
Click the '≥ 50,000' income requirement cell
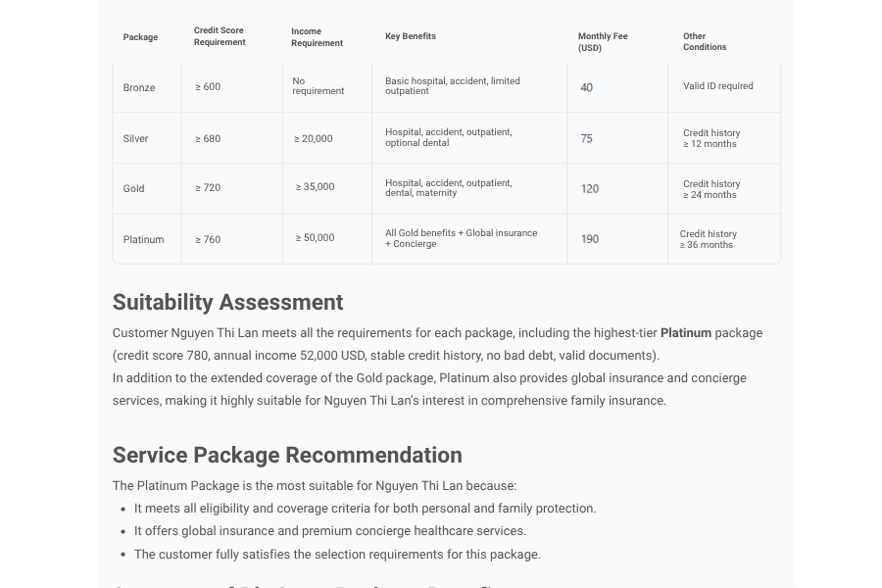[x=316, y=237]
